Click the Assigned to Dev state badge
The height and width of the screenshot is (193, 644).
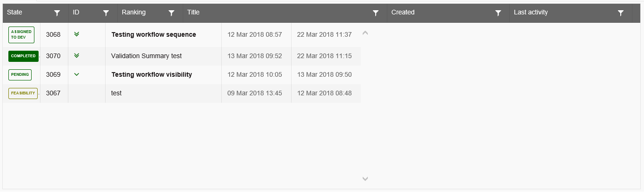tap(21, 35)
